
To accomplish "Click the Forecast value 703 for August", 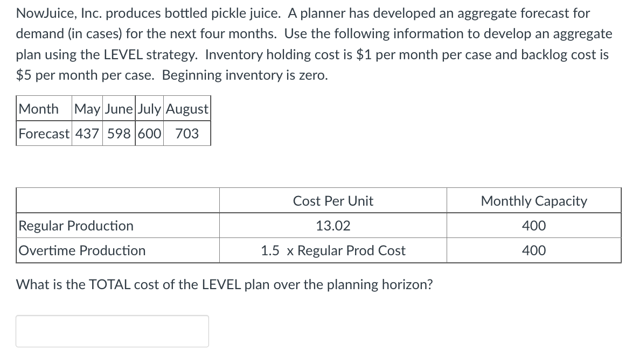I will pos(185,134).
